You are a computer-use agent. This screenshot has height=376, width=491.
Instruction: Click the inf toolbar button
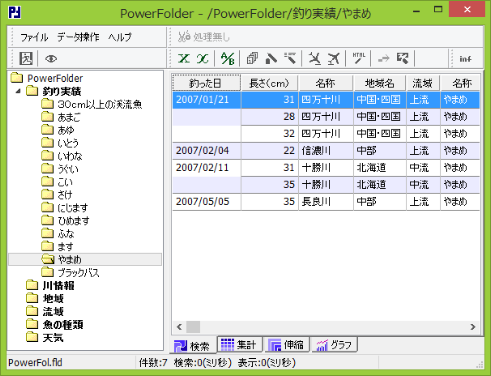(x=465, y=59)
